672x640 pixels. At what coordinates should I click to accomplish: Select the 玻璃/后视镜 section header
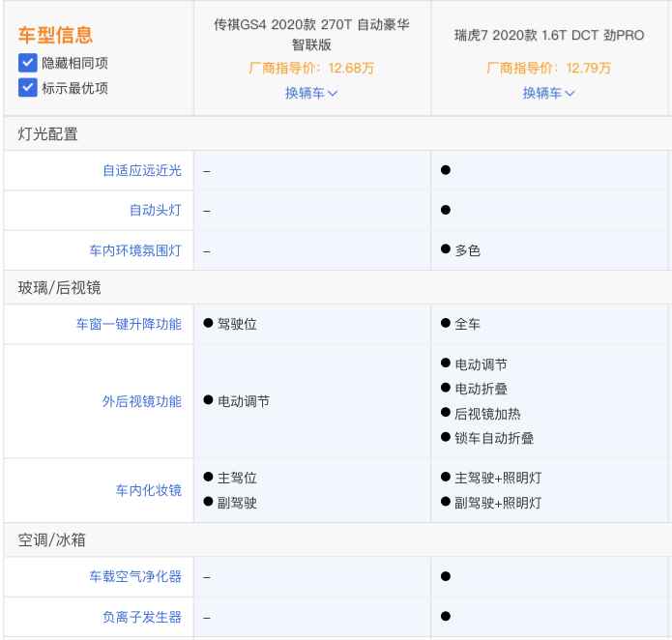(x=59, y=287)
